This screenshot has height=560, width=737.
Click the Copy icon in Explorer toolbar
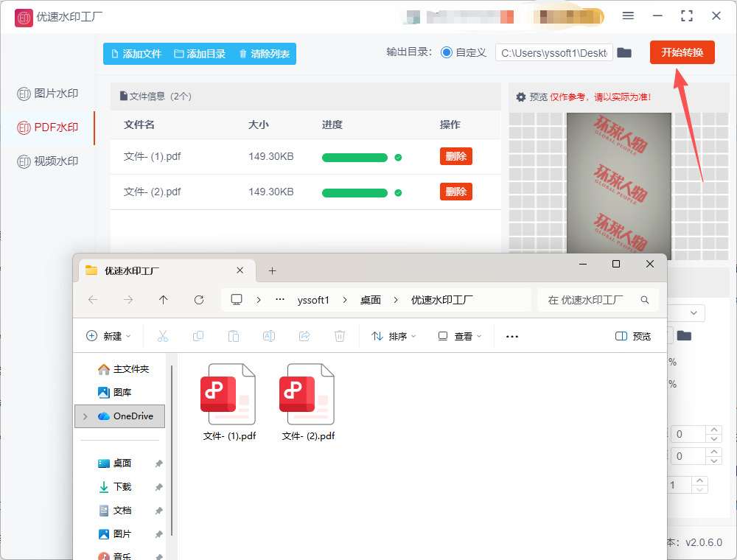point(198,337)
